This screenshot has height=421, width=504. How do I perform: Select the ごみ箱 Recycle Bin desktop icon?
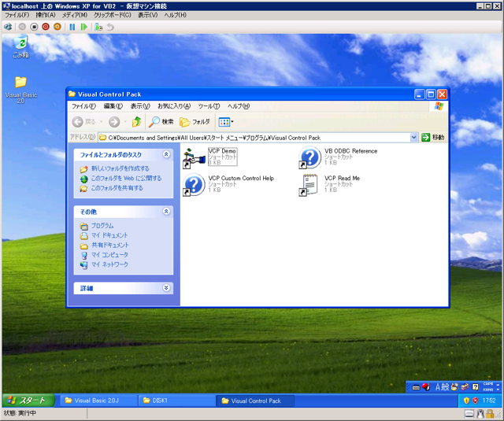click(x=20, y=47)
